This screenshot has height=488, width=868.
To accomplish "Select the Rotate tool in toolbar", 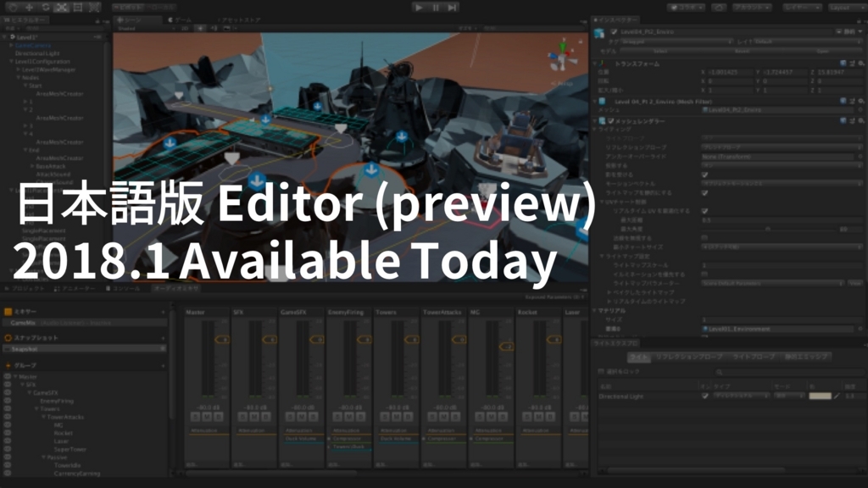I will coord(46,8).
